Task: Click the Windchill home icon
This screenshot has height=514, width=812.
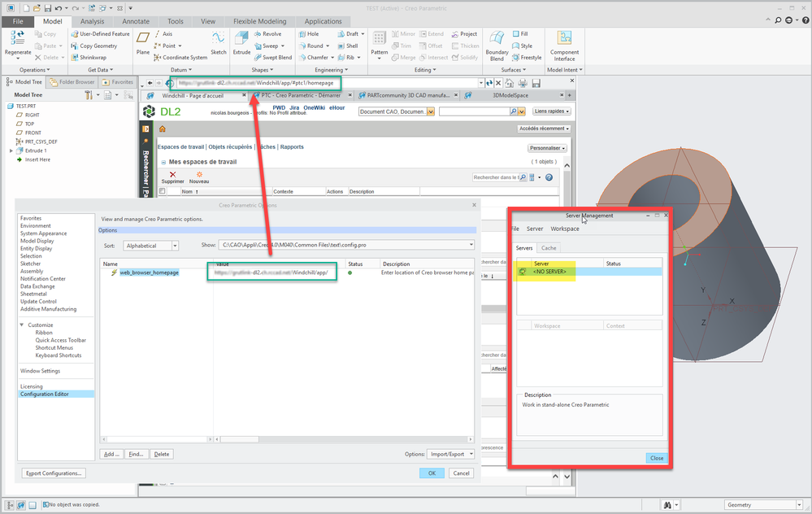Action: (163, 128)
